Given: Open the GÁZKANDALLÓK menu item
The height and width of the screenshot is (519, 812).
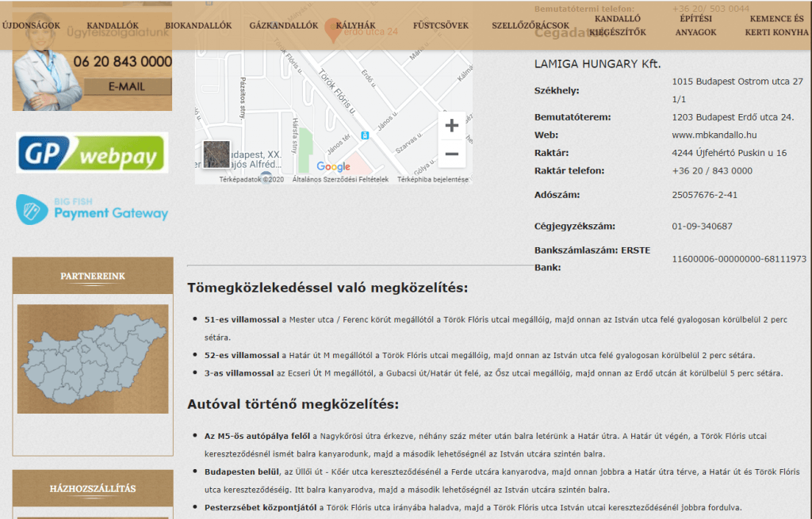Looking at the screenshot, I should tap(284, 25).
